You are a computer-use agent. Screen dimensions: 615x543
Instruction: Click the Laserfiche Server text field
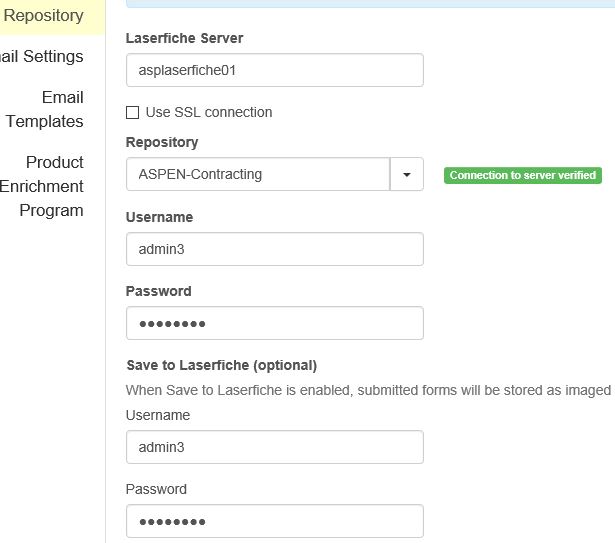274,71
